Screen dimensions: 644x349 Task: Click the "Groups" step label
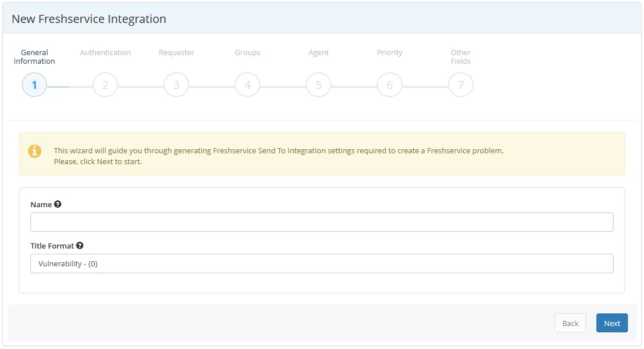(x=247, y=53)
